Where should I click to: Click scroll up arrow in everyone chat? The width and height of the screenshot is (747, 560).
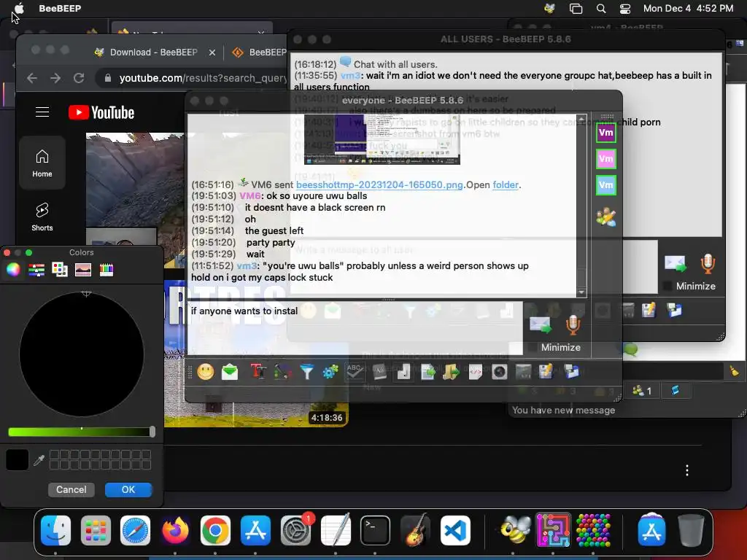pyautogui.click(x=581, y=119)
